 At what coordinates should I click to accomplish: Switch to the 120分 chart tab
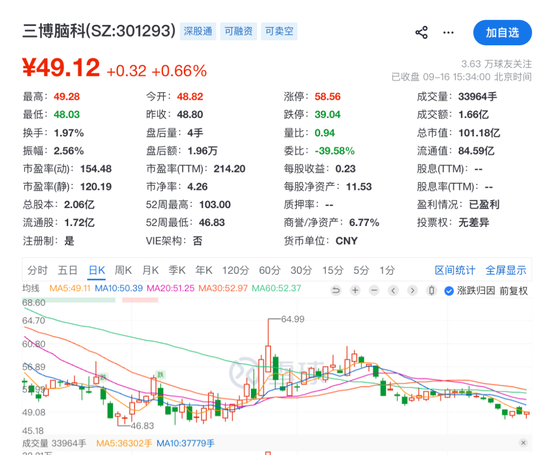tap(235, 270)
